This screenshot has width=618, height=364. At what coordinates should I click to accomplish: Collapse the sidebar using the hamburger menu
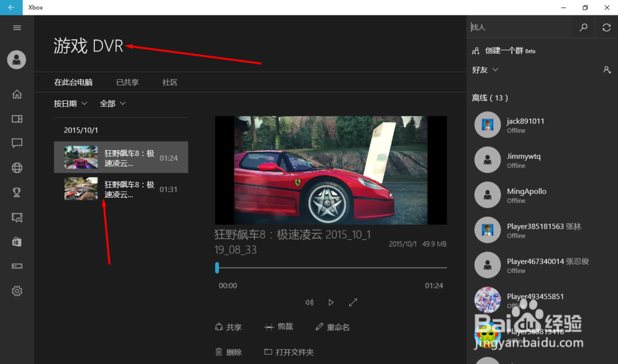(17, 27)
